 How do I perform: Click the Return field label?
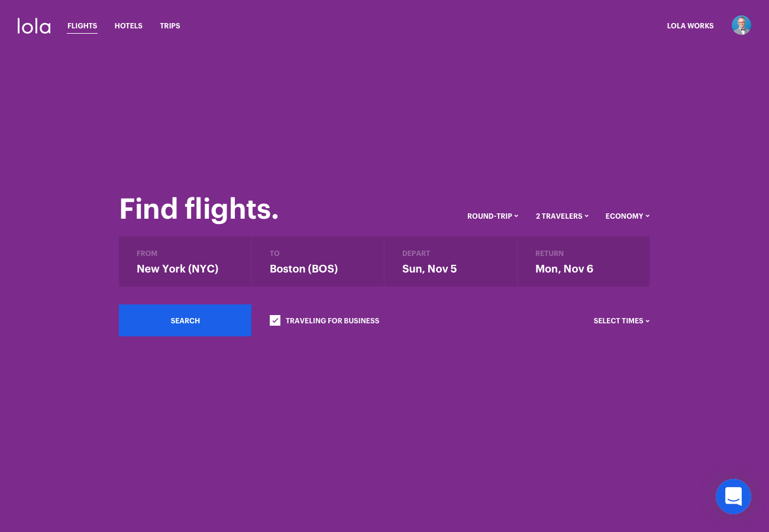pos(550,254)
